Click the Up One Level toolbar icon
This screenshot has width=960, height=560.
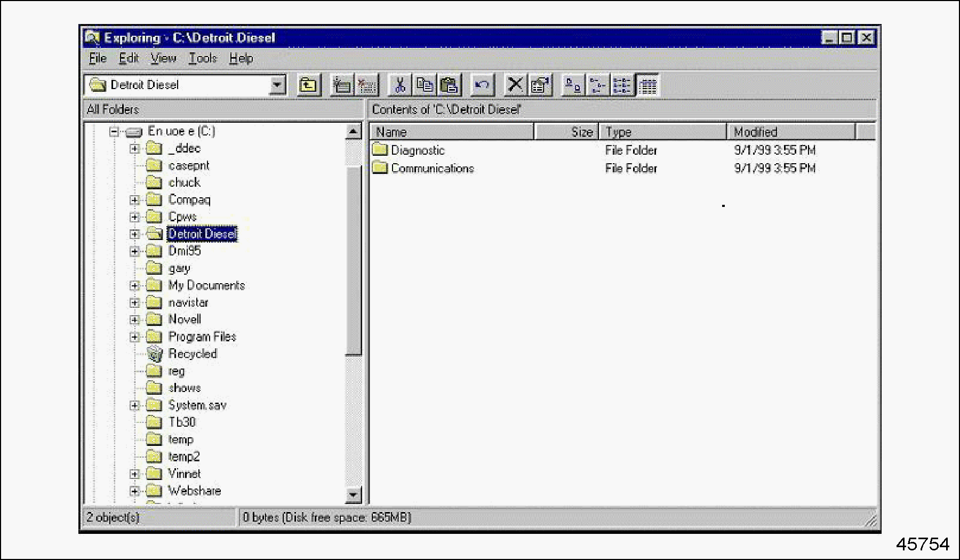[308, 85]
